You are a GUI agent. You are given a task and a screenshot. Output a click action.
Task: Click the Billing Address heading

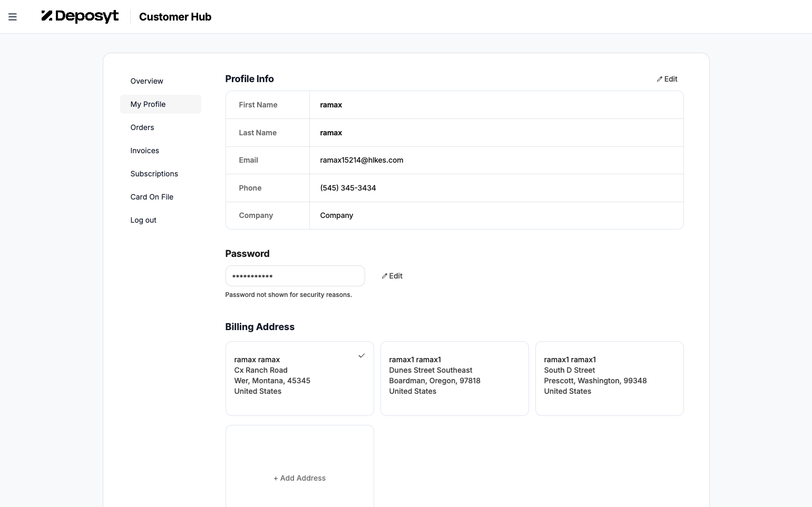click(x=260, y=327)
